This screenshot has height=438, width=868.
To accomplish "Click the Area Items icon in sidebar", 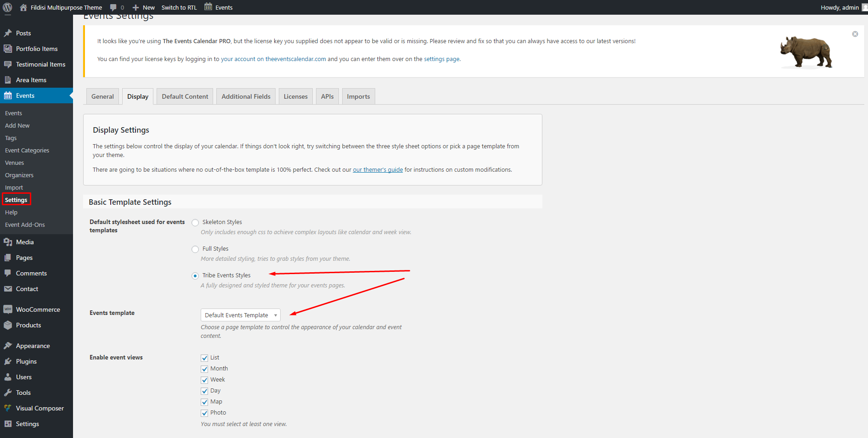I will (8, 80).
